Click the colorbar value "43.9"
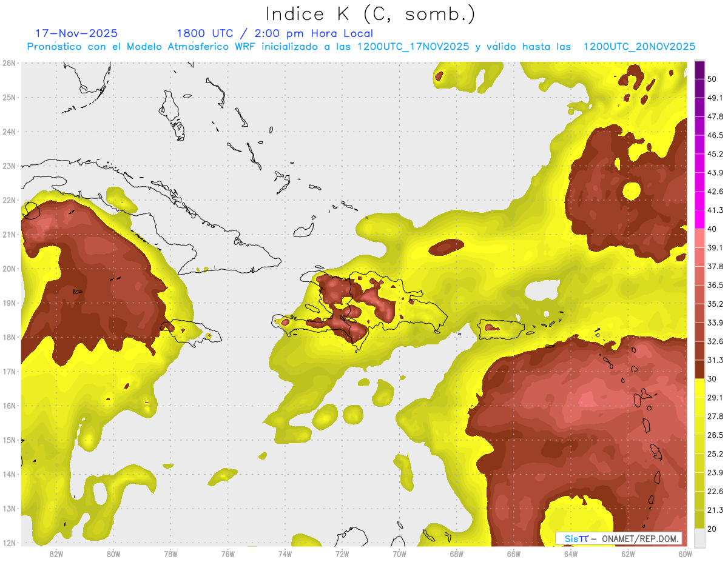This screenshot has height=562, width=728. coord(715,173)
